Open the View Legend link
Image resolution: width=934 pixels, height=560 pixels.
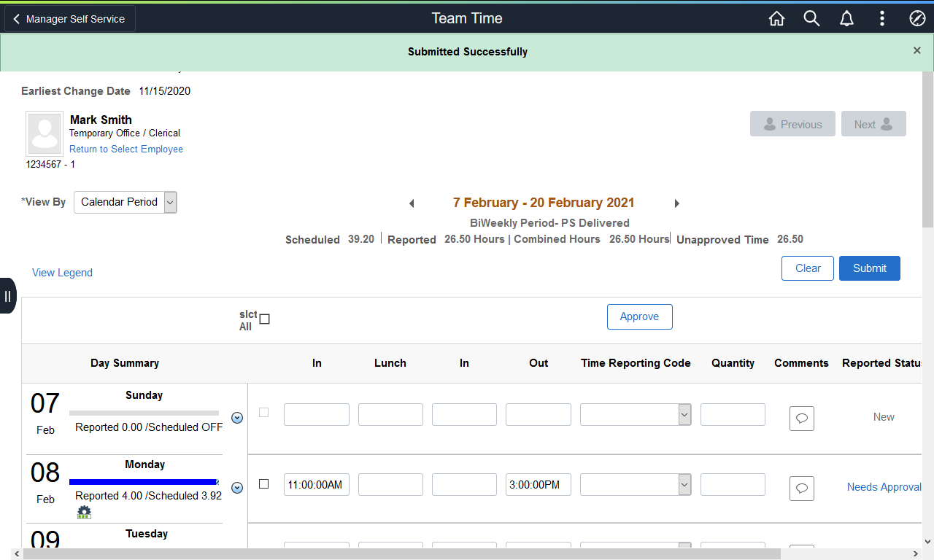62,273
